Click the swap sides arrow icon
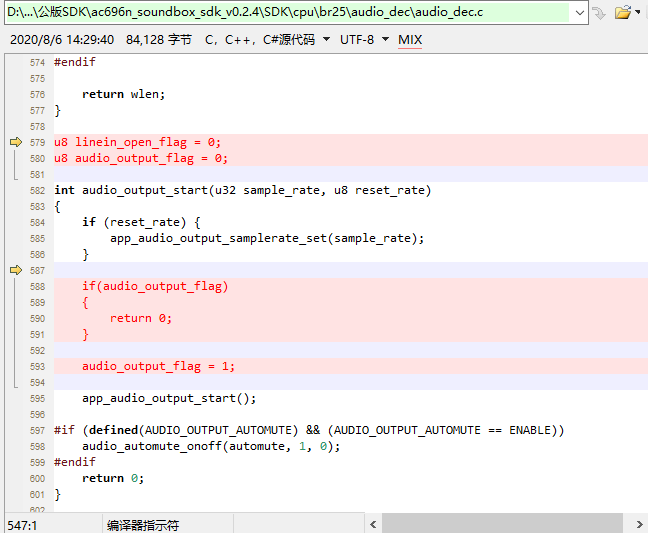Image resolution: width=648 pixels, height=533 pixels. point(598,13)
